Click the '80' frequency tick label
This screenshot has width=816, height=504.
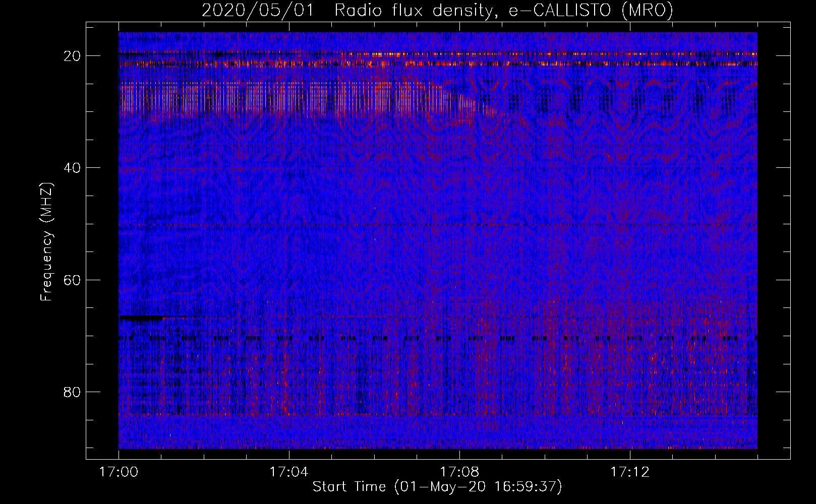click(x=72, y=392)
